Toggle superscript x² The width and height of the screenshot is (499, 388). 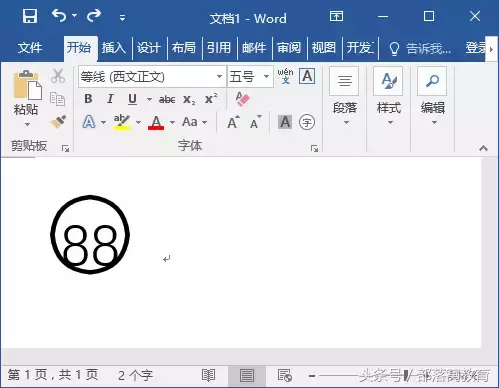[211, 99]
